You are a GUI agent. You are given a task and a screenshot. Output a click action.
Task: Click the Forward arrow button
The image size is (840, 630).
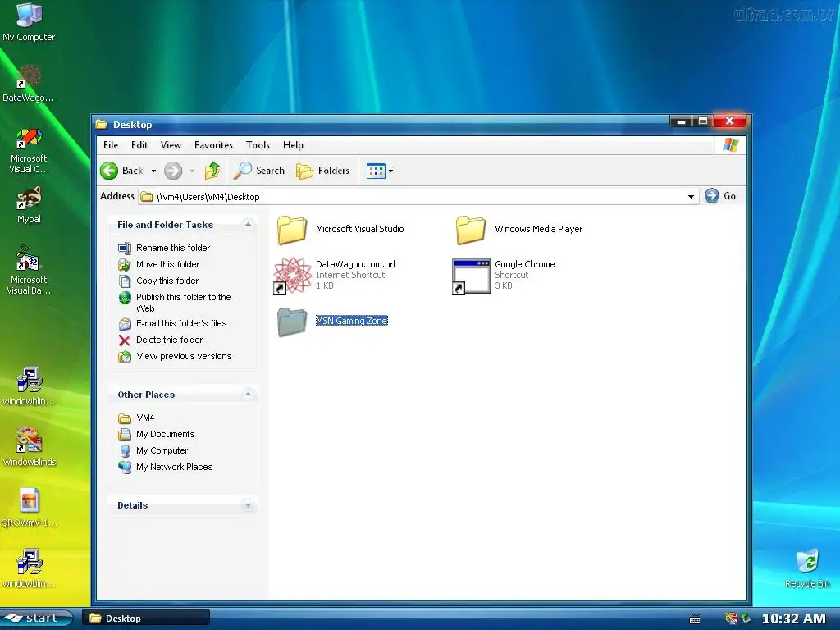click(x=172, y=171)
